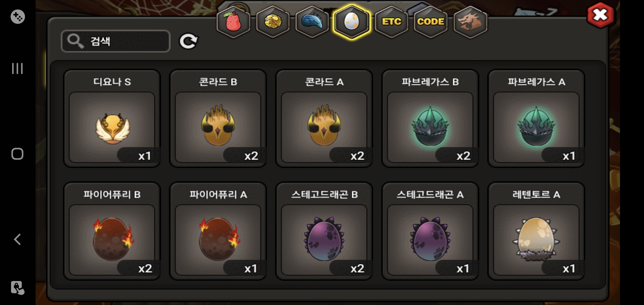Click the magnifying glass search icon
This screenshot has width=644, height=305.
pos(75,41)
